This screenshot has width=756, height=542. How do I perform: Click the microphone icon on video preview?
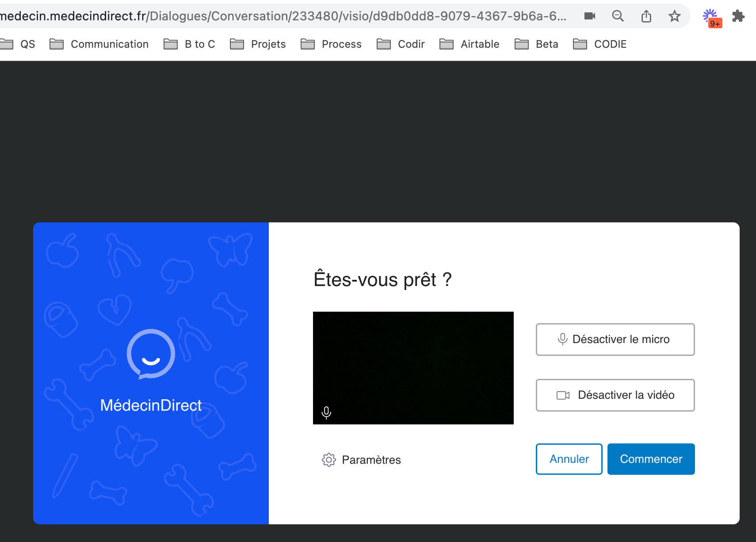pyautogui.click(x=326, y=412)
